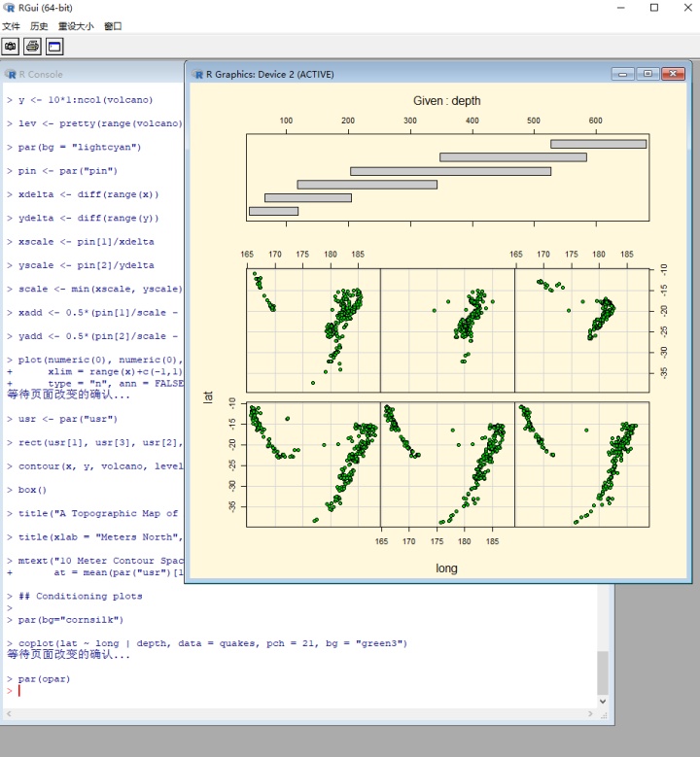The height and width of the screenshot is (757, 700).
Task: Open the 窗口 menu
Action: point(113,26)
